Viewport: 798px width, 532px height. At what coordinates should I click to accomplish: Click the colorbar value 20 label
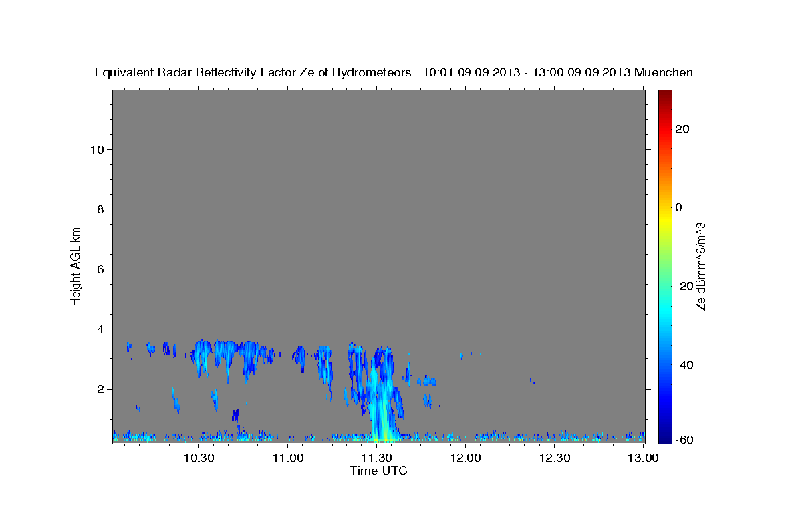682,129
